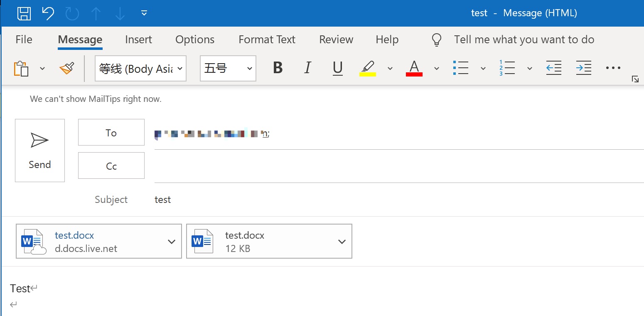Decrease paragraph indent
Image resolution: width=644 pixels, height=316 pixels.
pyautogui.click(x=554, y=68)
